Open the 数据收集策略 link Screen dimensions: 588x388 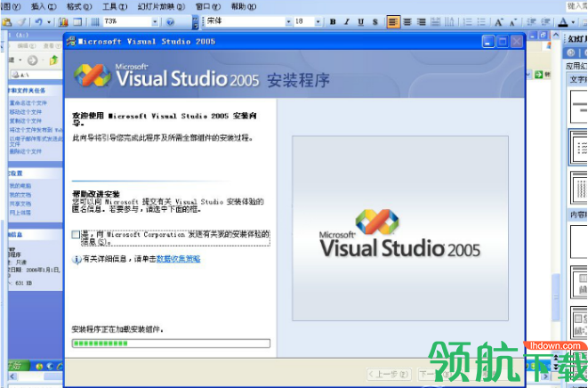coord(178,259)
